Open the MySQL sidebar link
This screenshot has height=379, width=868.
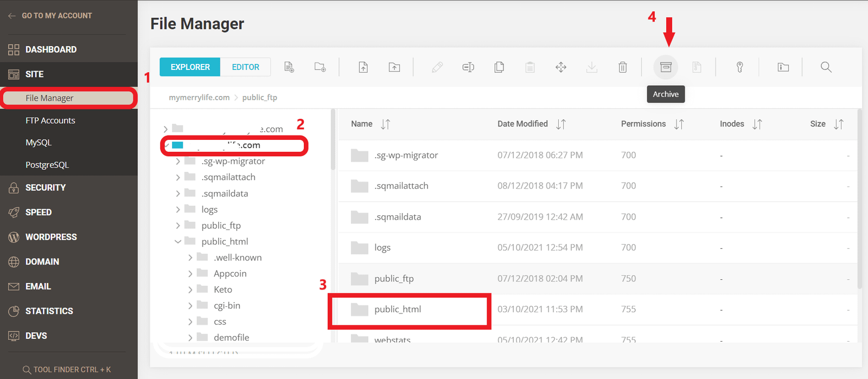click(x=39, y=143)
